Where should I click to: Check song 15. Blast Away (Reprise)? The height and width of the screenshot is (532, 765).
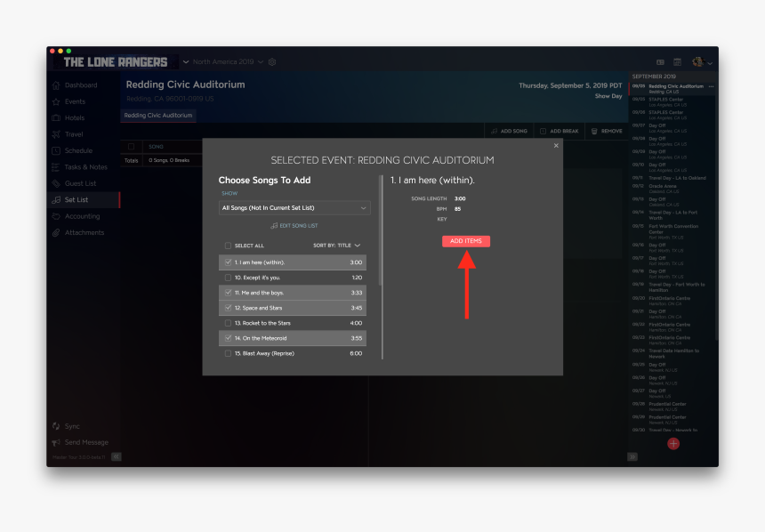point(228,353)
